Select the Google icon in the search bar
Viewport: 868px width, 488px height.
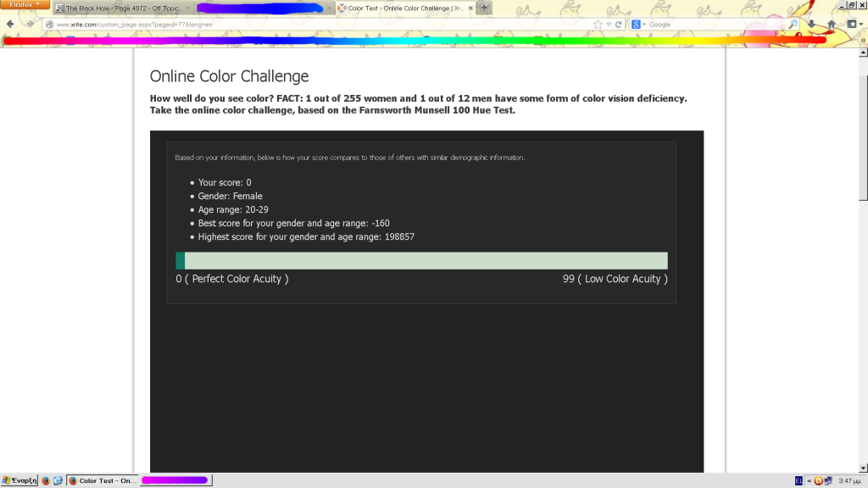click(636, 25)
